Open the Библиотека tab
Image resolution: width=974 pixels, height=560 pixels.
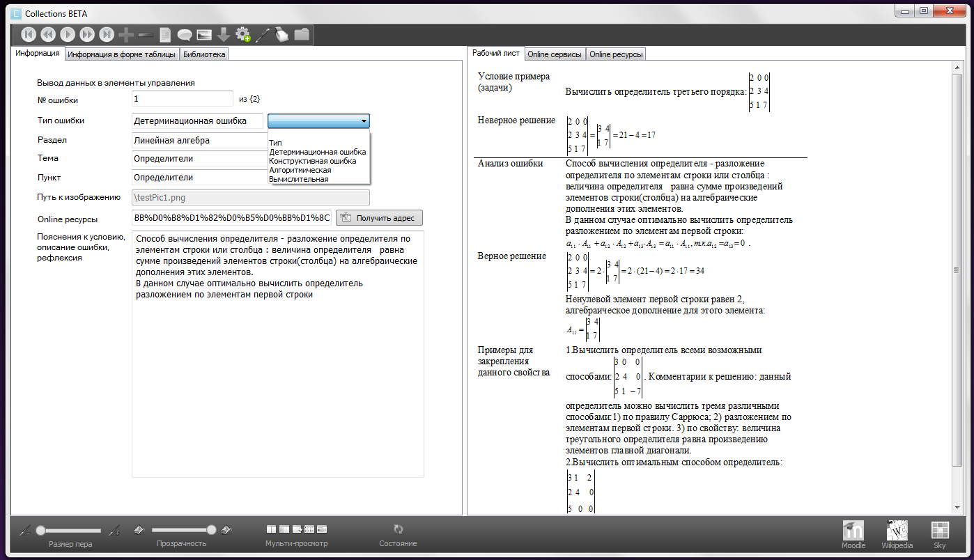pyautogui.click(x=204, y=54)
